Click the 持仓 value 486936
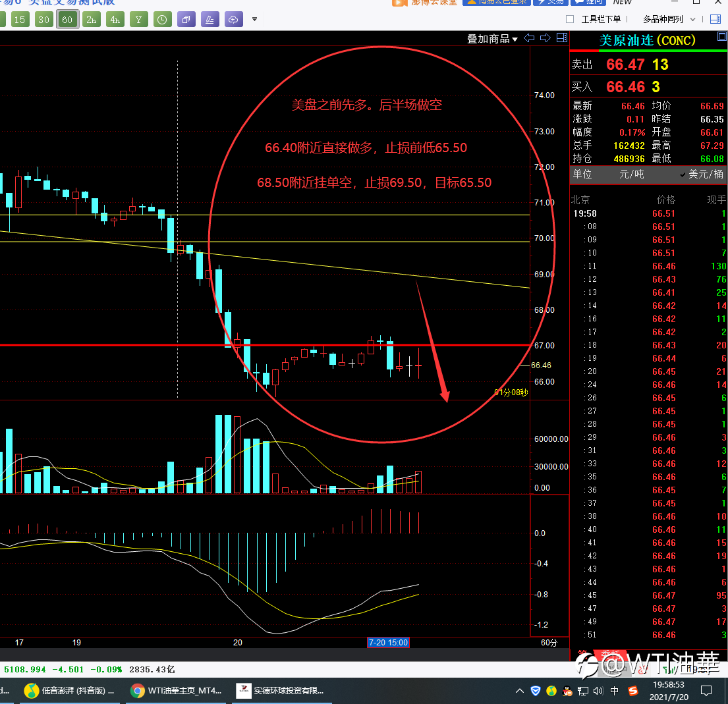Image resolution: width=728 pixels, height=704 pixels. pyautogui.click(x=629, y=159)
